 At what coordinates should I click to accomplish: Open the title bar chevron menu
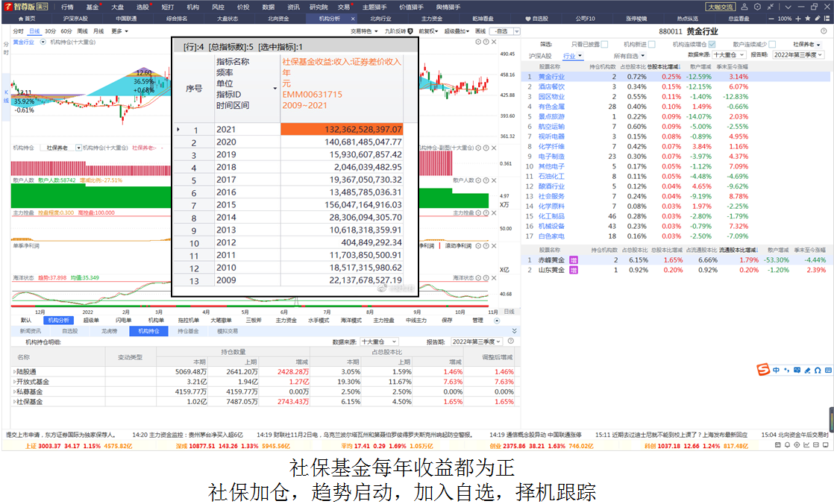[x=788, y=7]
